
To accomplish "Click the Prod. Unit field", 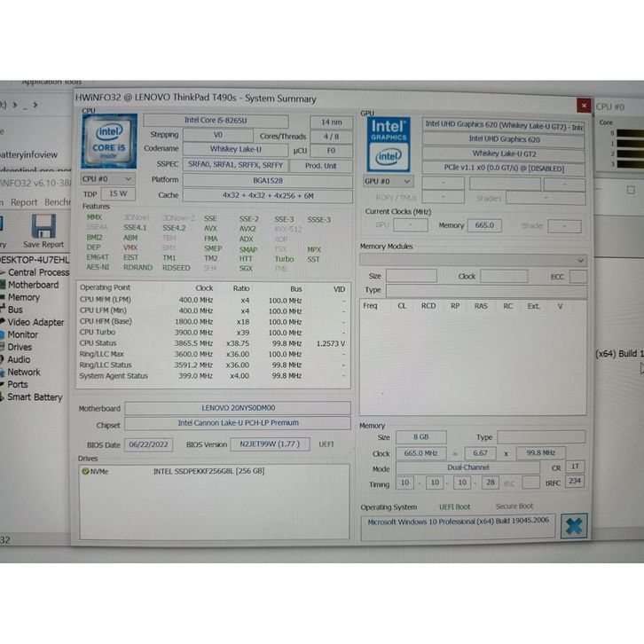I will [321, 166].
